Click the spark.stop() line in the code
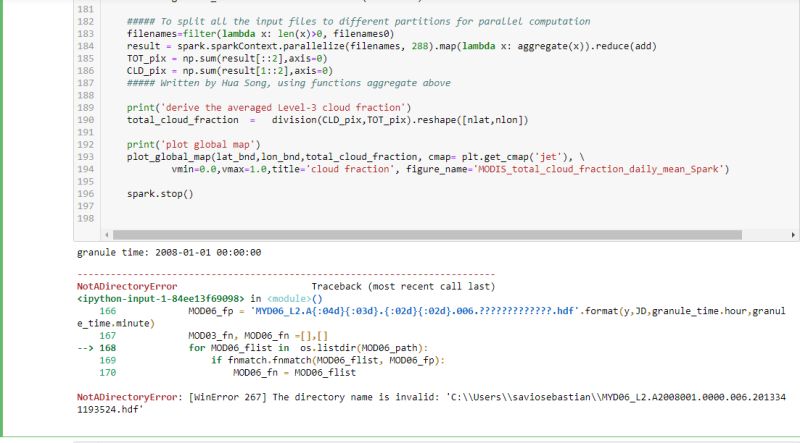 click(160, 194)
